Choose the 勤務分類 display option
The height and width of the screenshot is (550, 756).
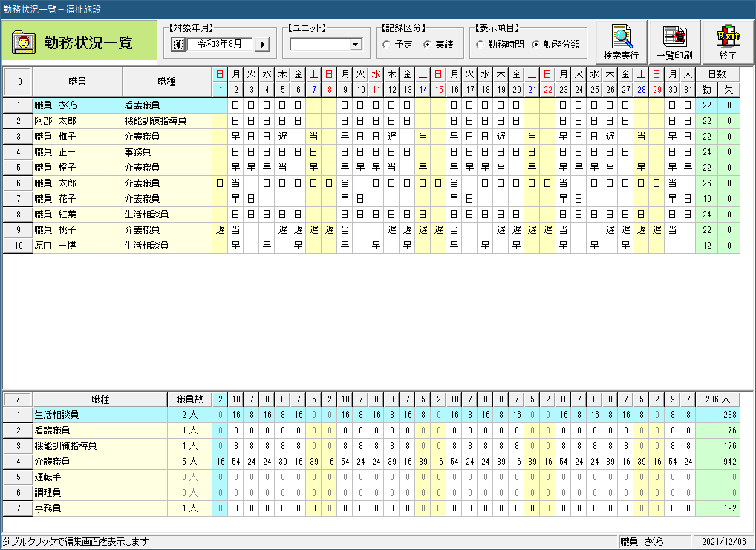coord(536,45)
